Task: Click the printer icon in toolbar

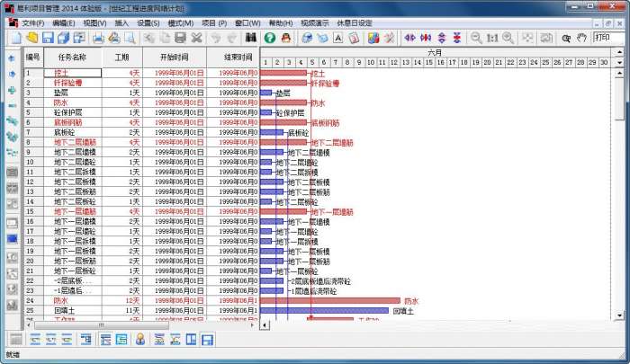Action: pyautogui.click(x=97, y=38)
